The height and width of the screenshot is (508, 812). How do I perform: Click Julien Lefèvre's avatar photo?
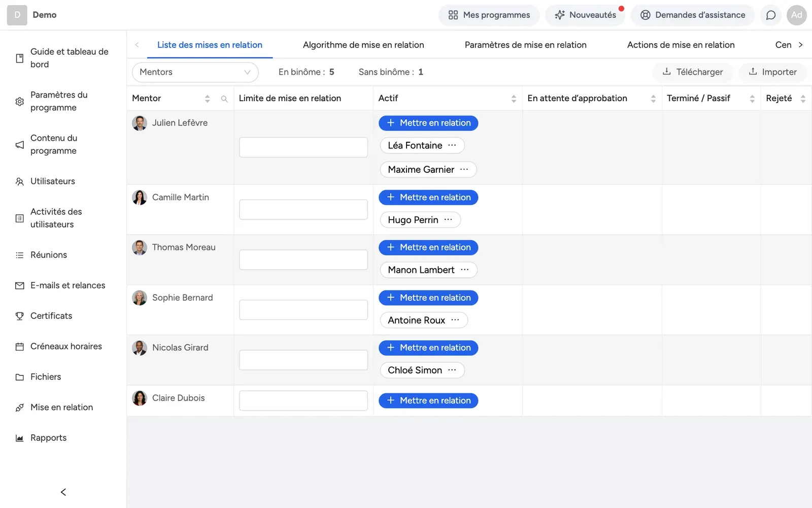click(x=140, y=123)
